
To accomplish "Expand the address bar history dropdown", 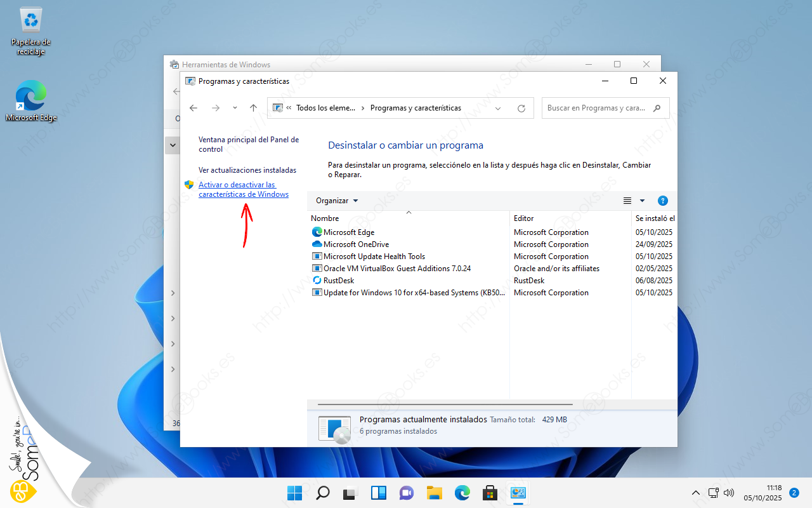I will 497,108.
